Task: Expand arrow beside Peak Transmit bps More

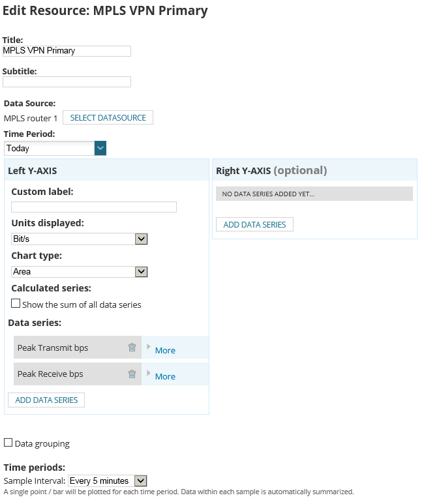Action: point(148,346)
